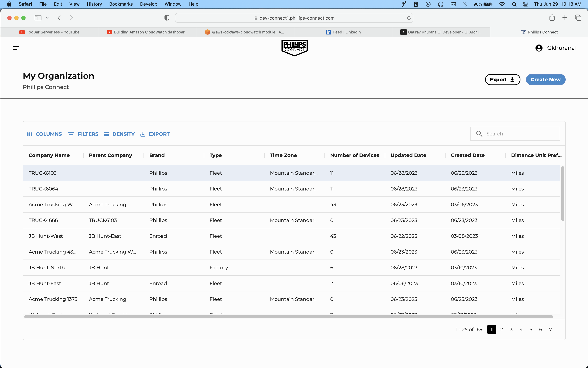The image size is (588, 368).
Task: Sort by Number of Devices header
Action: click(355, 155)
